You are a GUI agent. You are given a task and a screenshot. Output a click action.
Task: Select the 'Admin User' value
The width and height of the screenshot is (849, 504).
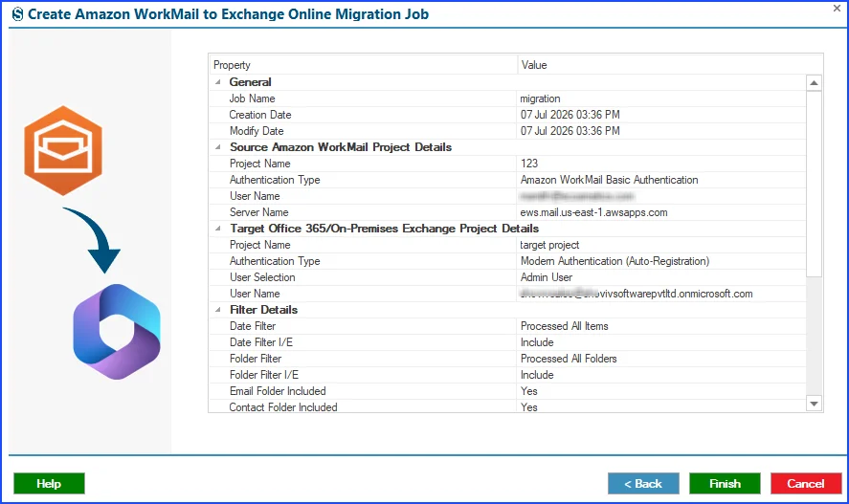(x=546, y=277)
